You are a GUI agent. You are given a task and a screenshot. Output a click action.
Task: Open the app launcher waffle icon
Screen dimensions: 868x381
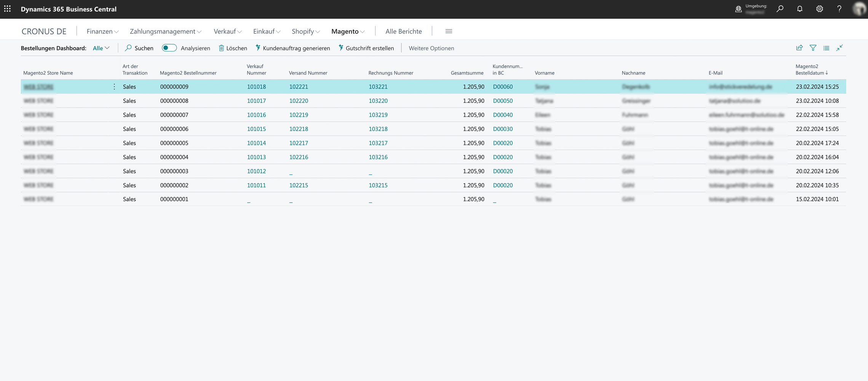[7, 9]
